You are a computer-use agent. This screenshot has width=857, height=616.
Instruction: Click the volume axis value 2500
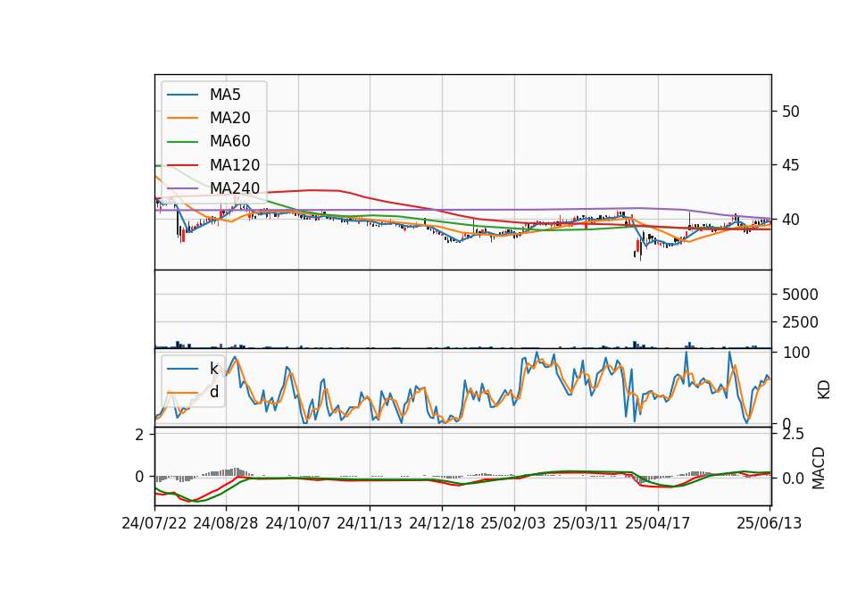click(x=800, y=322)
